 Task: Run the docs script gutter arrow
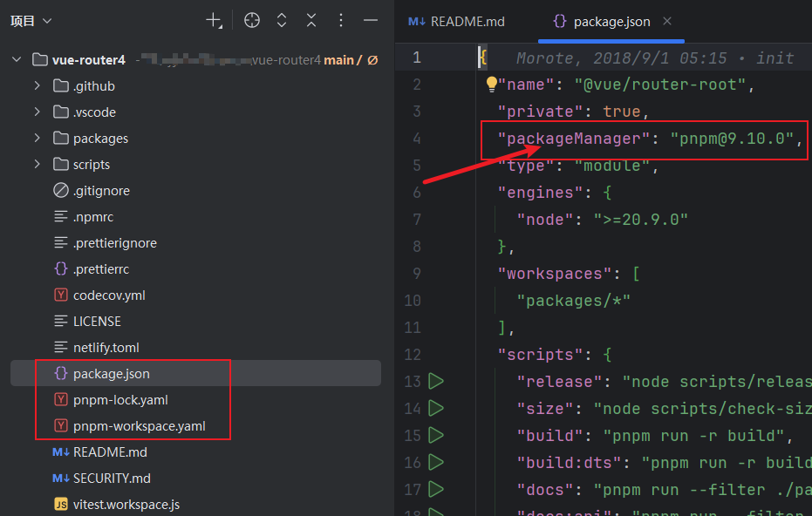(436, 489)
